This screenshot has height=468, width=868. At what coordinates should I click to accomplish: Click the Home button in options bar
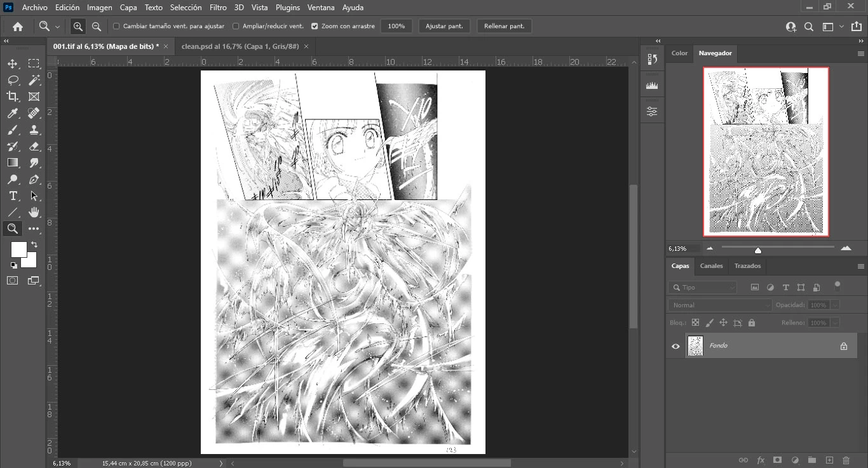18,27
